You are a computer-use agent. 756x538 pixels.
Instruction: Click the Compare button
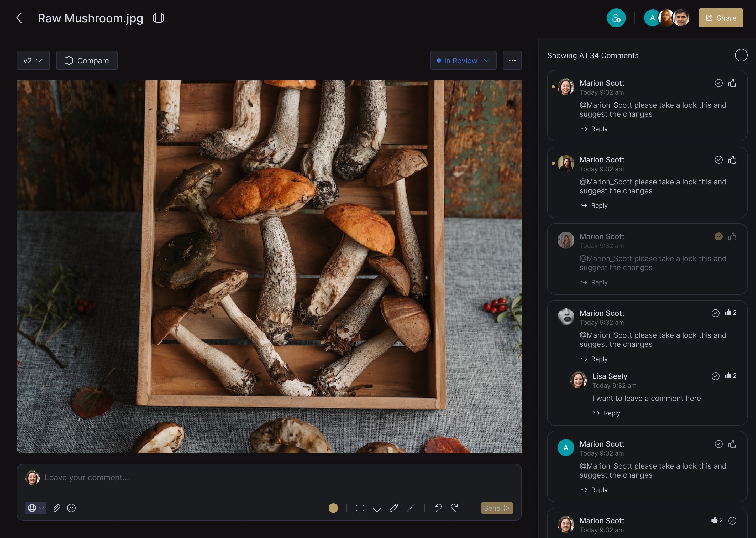(x=87, y=60)
